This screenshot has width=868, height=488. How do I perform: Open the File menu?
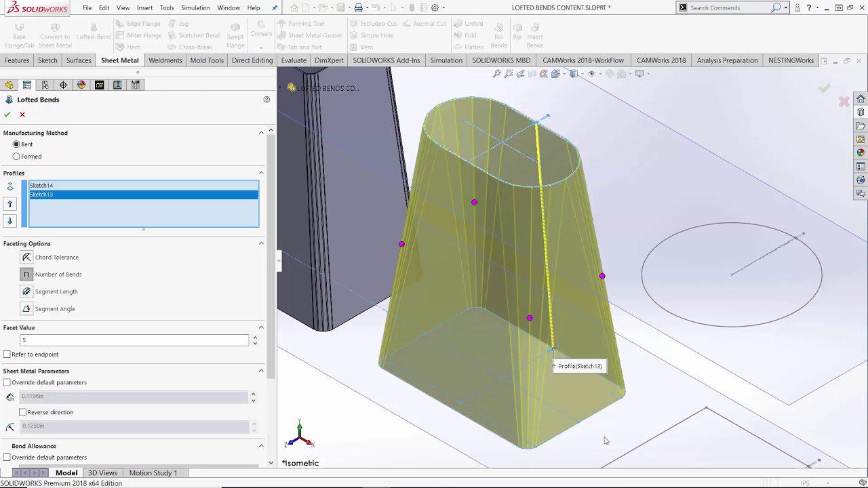(87, 7)
